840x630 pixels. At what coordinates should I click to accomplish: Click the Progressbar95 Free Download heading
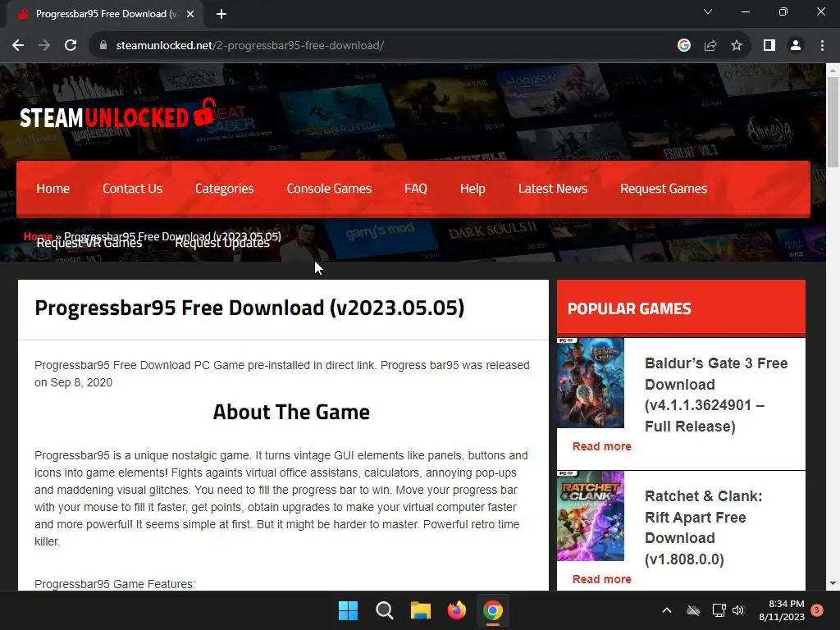coord(249,308)
